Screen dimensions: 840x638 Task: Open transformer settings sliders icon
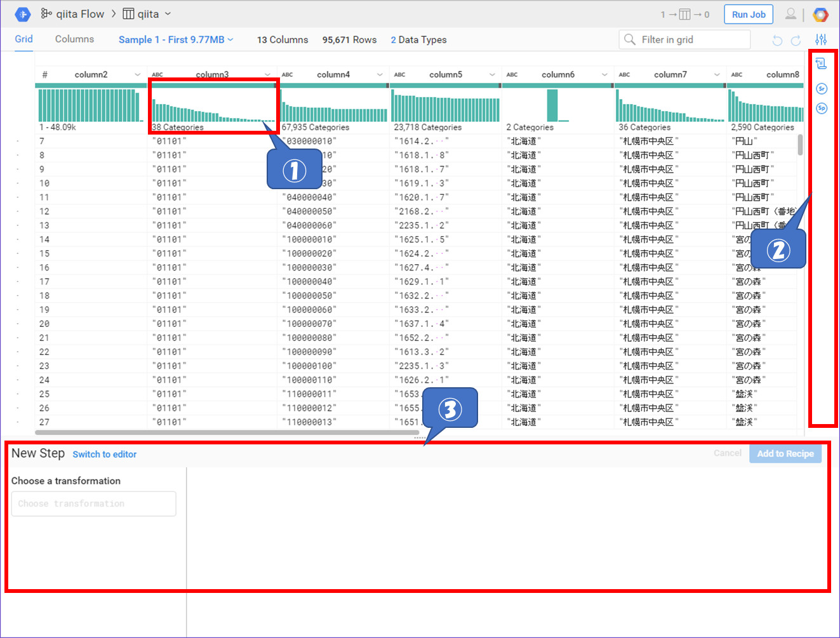pos(821,39)
